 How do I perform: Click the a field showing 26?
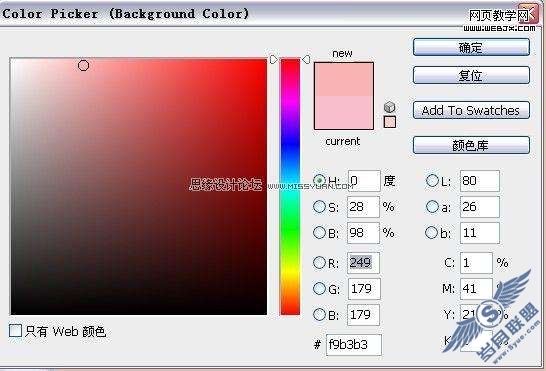(x=479, y=207)
